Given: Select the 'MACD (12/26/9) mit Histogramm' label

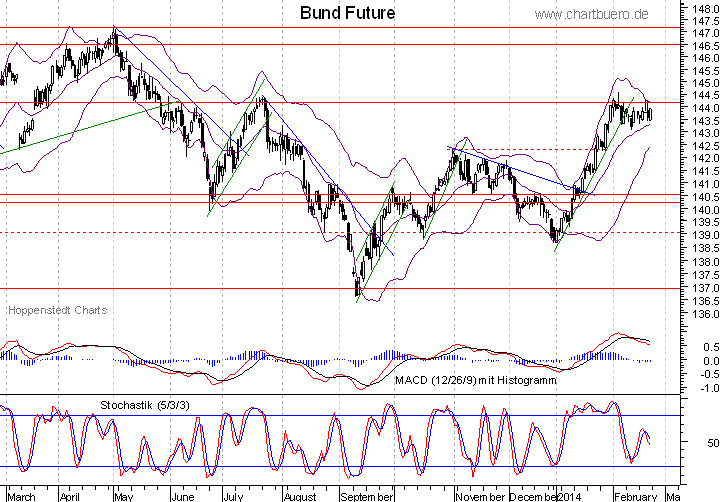Looking at the screenshot, I should pyautogui.click(x=476, y=380).
